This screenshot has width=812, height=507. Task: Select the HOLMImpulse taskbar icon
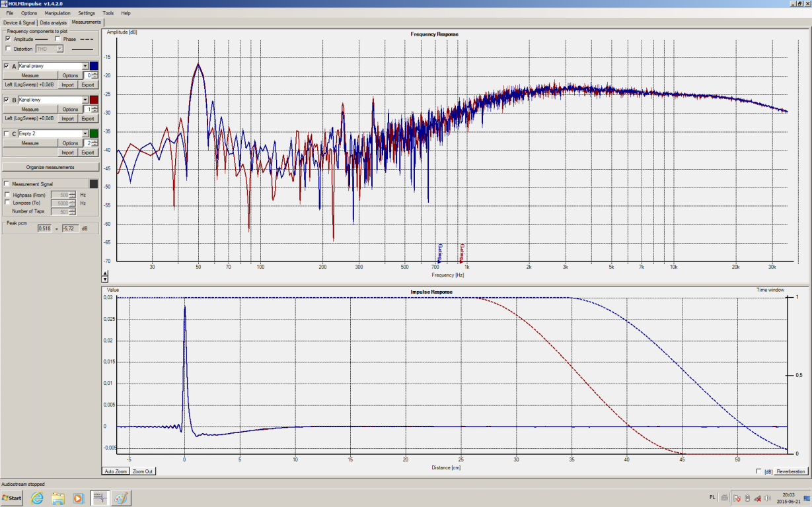[x=100, y=498]
